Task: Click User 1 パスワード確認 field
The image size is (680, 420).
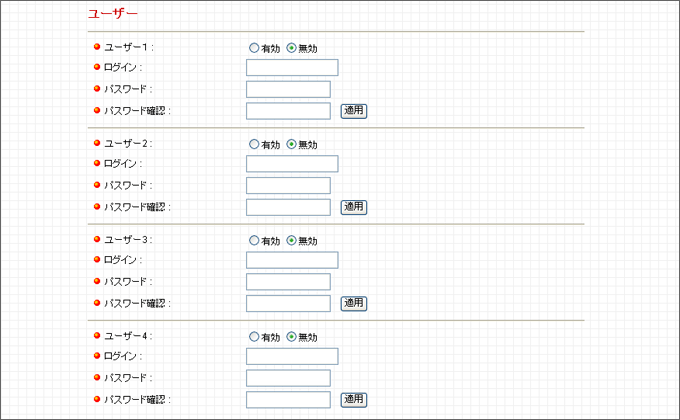Action: (x=288, y=111)
